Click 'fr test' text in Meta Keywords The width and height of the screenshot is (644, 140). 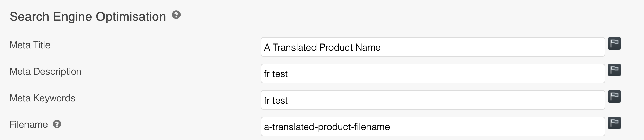tap(276, 101)
